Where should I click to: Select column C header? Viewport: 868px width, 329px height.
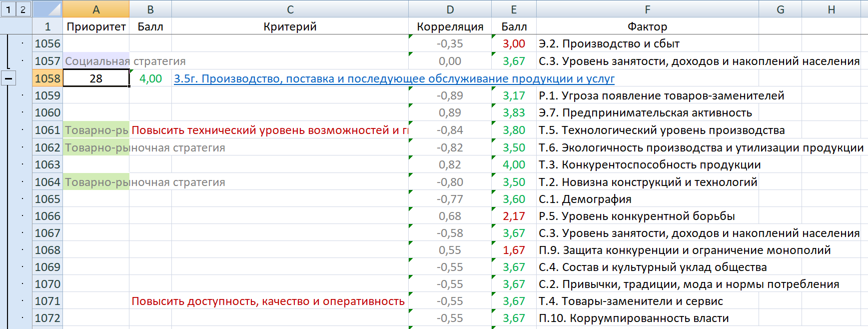(x=290, y=9)
